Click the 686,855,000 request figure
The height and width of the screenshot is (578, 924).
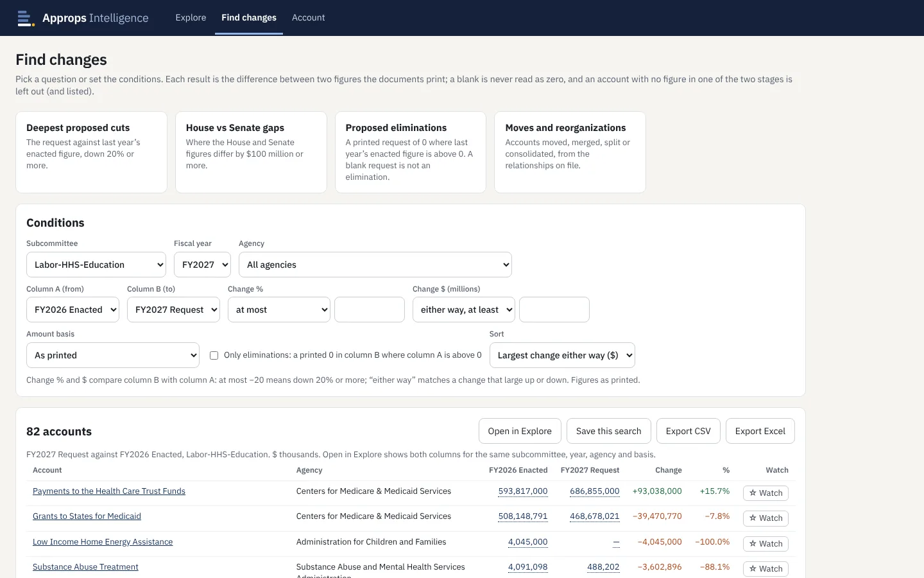pos(595,491)
